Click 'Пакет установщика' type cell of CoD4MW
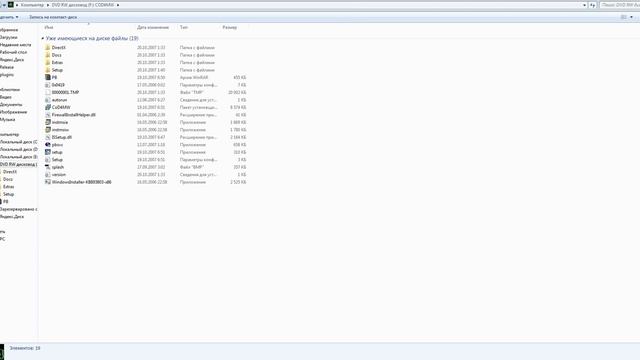640x360 pixels. click(x=199, y=107)
